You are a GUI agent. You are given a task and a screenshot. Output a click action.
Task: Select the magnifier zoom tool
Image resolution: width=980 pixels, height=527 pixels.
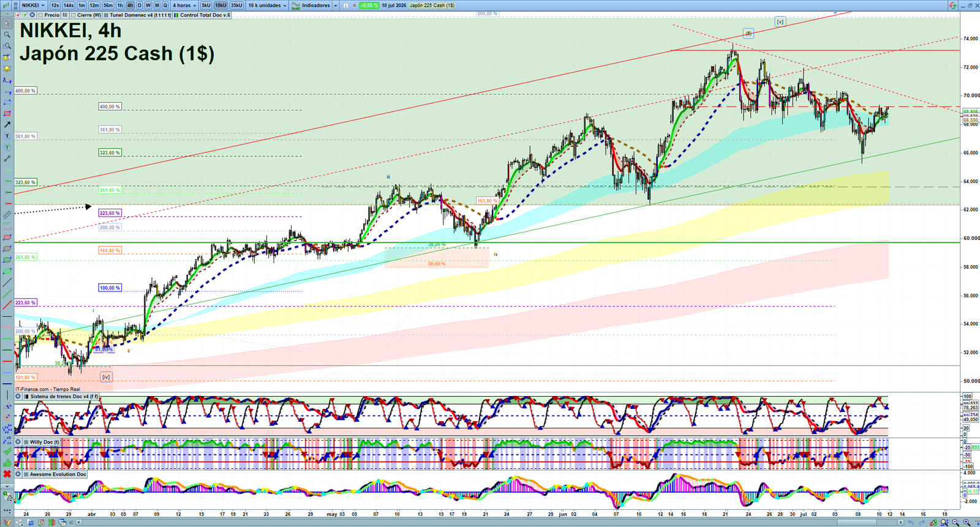pyautogui.click(x=7, y=34)
